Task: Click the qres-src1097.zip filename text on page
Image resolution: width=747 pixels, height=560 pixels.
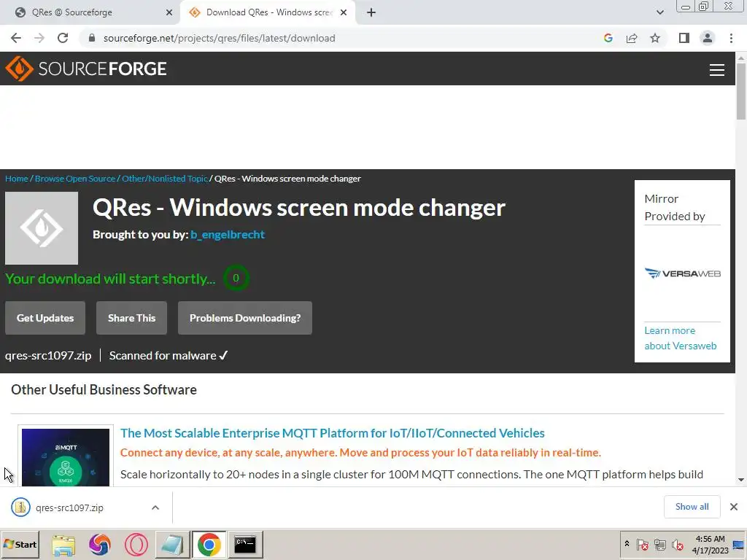Action: (48, 356)
